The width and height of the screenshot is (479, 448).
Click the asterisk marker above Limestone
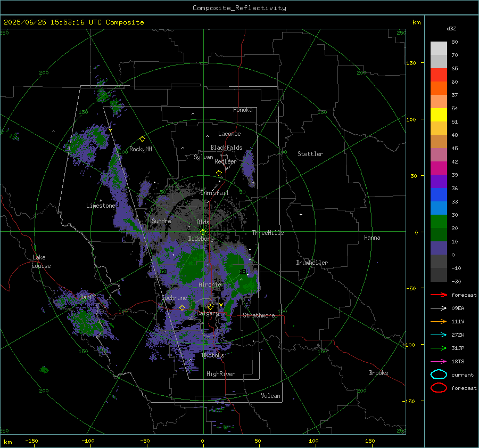coord(101,201)
